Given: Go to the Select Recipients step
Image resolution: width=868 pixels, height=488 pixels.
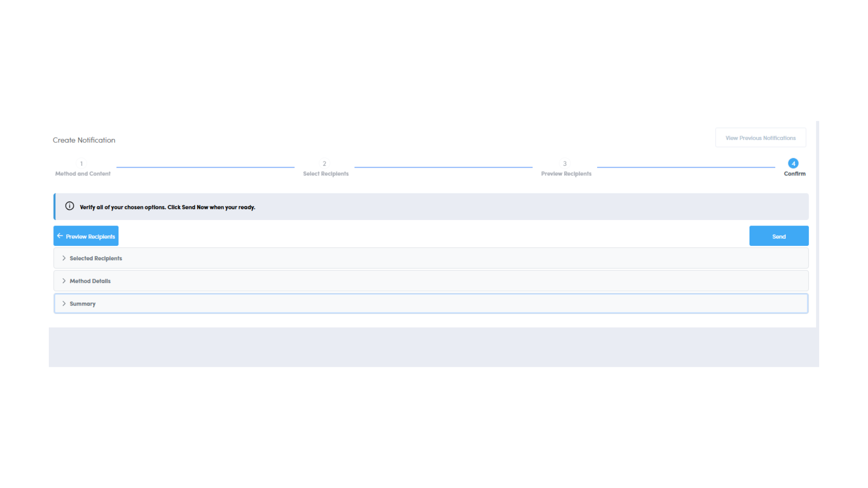Looking at the screenshot, I should 325,174.
